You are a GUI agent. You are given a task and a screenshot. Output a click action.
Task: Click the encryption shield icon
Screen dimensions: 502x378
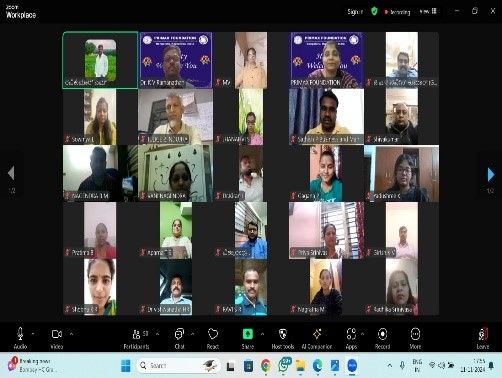(x=374, y=12)
